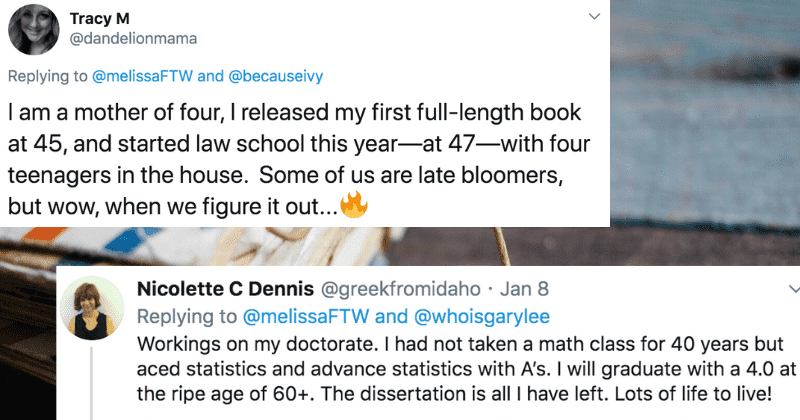
Task: Click "Replying to" label on Tracy's tweet
Action: click(42, 75)
